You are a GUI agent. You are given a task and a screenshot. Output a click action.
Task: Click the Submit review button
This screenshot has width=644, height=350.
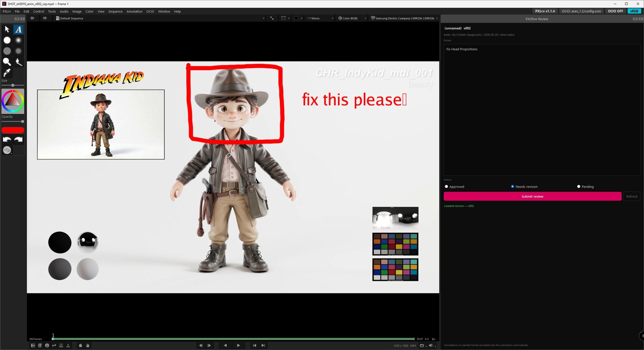click(x=532, y=196)
